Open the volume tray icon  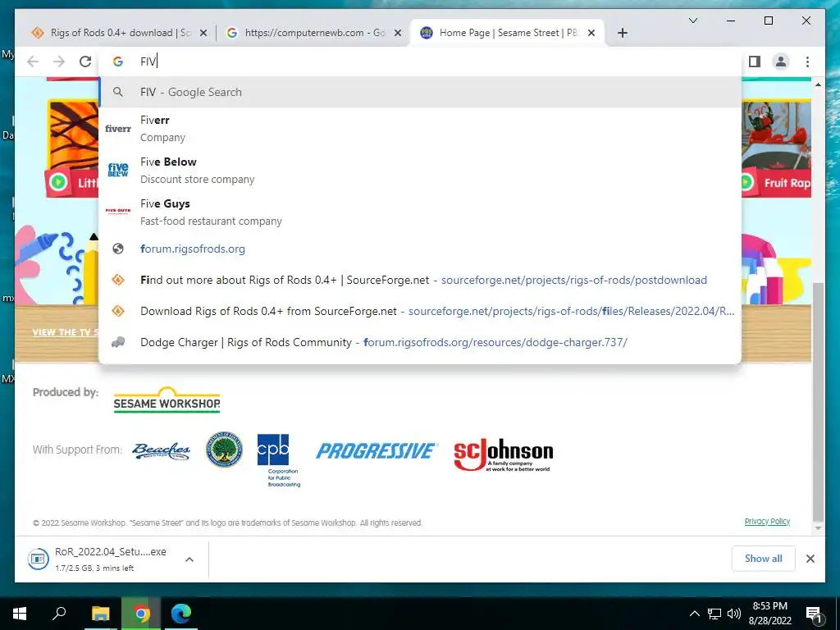pyautogui.click(x=734, y=614)
